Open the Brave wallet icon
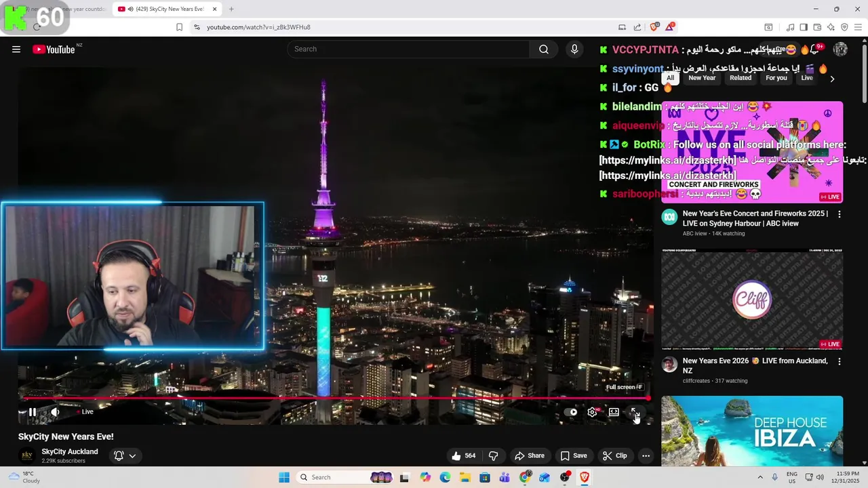This screenshot has width=868, height=488. pyautogui.click(x=817, y=27)
